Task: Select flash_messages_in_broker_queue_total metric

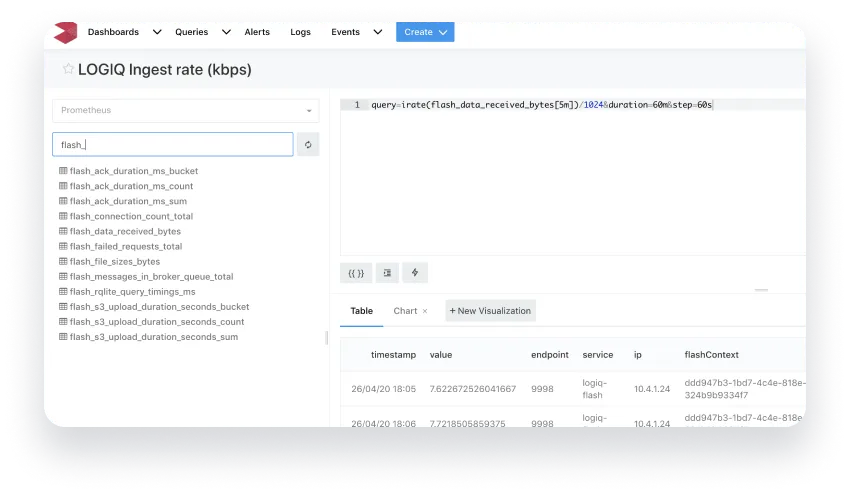Action: 151,276
